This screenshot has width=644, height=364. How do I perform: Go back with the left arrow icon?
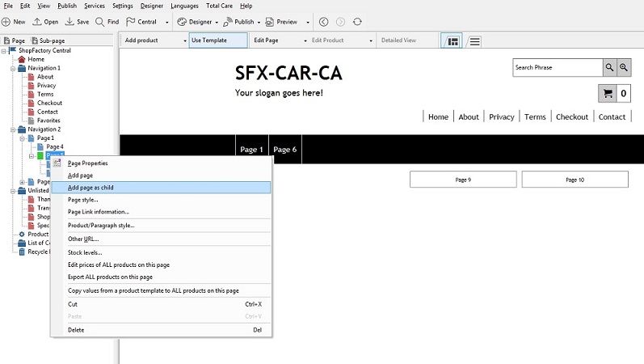(x=324, y=22)
